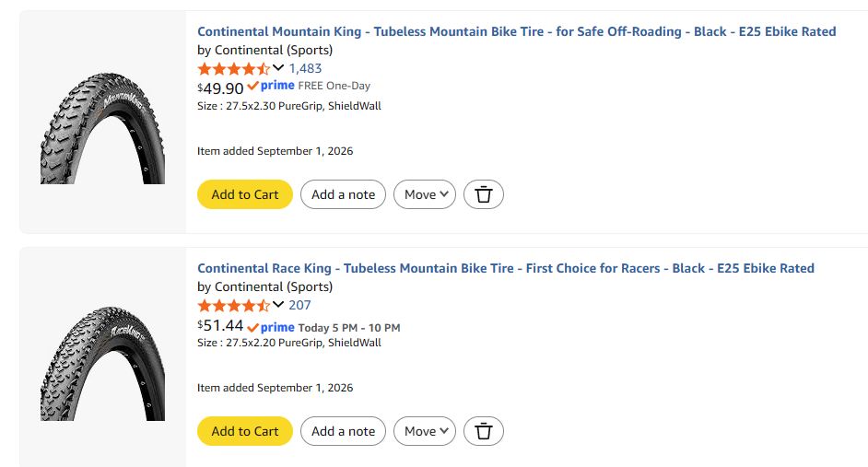View the 1,483 reviews link
This screenshot has height=467, width=868.
305,68
